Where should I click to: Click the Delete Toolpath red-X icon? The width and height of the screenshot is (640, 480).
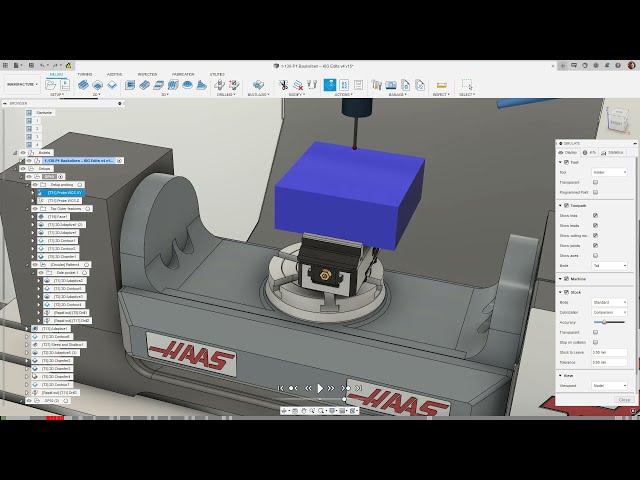click(298, 85)
